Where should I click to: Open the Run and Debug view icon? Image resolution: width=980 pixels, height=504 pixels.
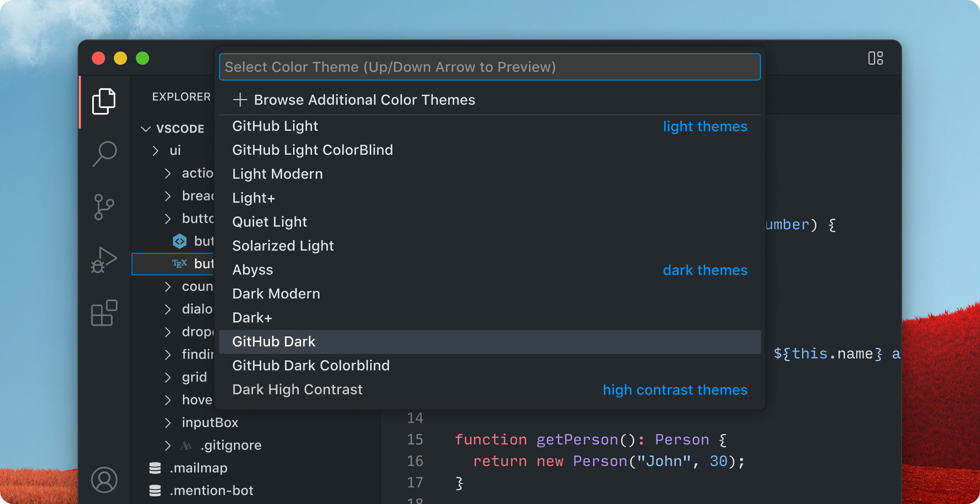click(104, 260)
